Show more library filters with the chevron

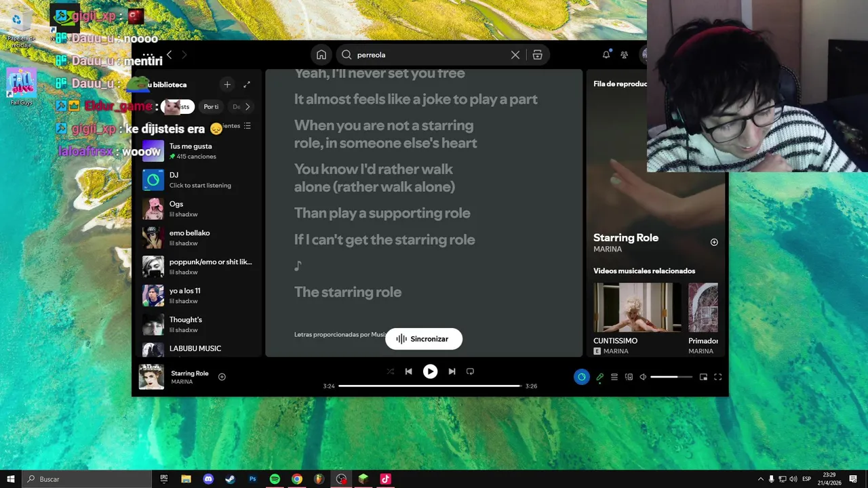click(248, 106)
